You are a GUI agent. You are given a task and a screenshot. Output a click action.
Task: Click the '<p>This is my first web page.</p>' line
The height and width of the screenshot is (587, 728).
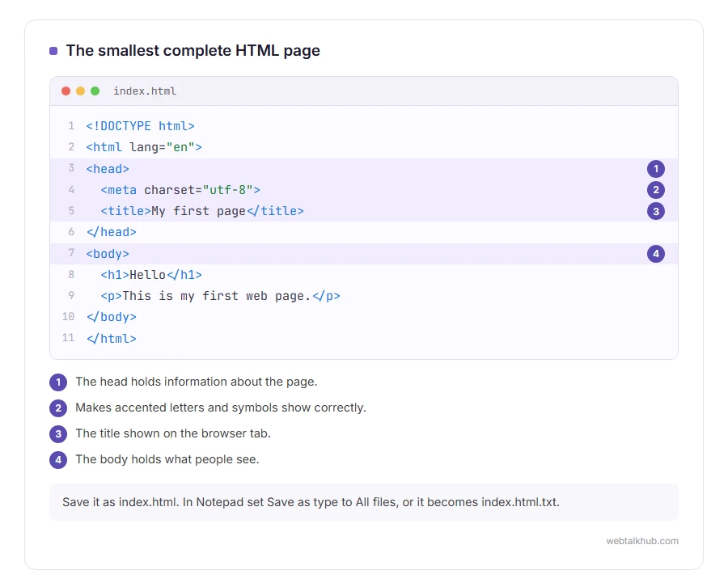[220, 296]
